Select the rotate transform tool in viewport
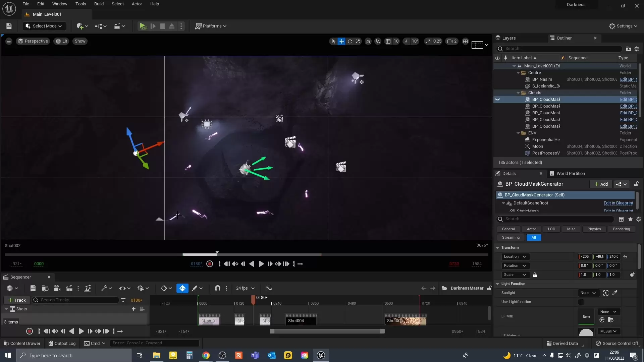The height and width of the screenshot is (362, 644). [350, 41]
